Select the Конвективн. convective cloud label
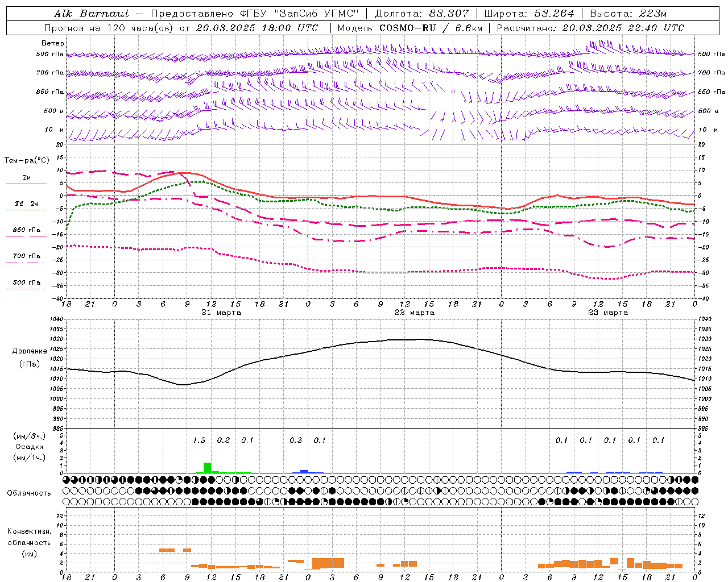Screen dimensions: 728x582 tap(29, 531)
